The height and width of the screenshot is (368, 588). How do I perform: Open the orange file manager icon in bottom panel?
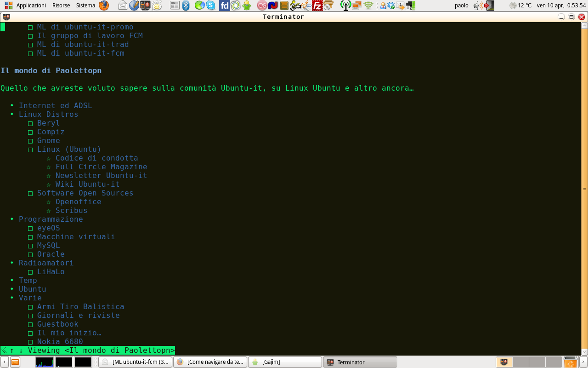pyautogui.click(x=15, y=362)
